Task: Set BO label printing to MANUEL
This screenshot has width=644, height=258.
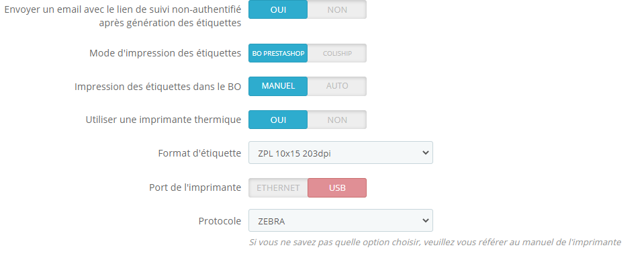Action: coord(278,86)
